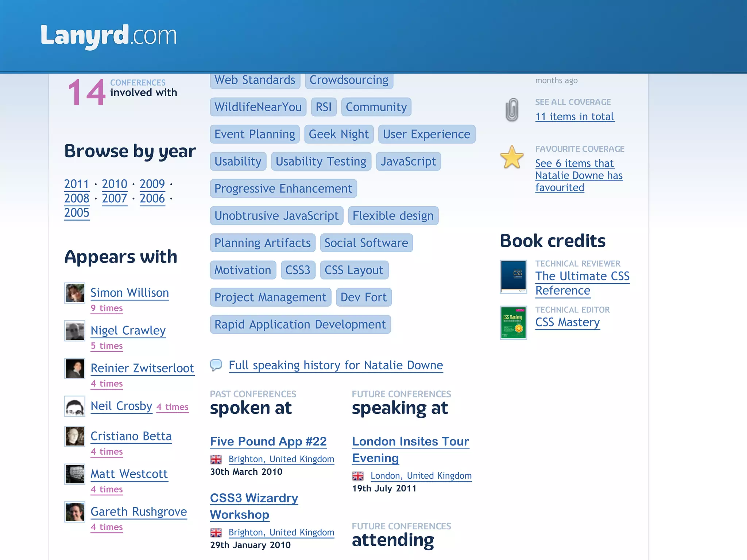Screen dimensions: 747x560
Task: Open the Five Pound App #22 conference
Action: pyautogui.click(x=268, y=442)
